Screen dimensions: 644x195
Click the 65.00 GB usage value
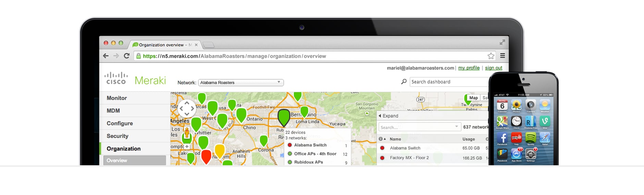[471, 148]
